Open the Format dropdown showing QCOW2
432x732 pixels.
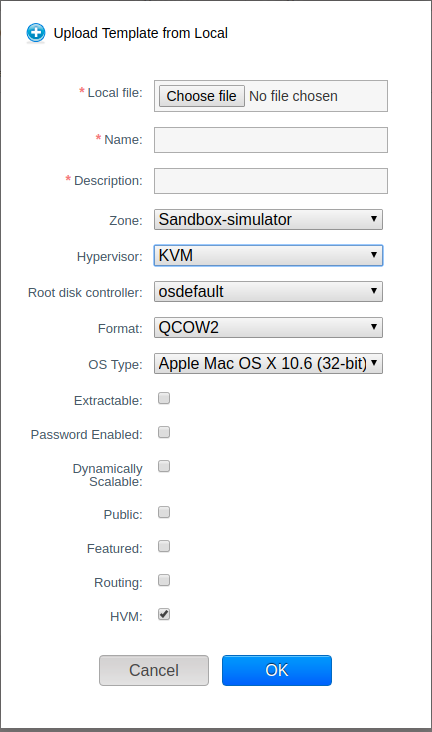[269, 327]
